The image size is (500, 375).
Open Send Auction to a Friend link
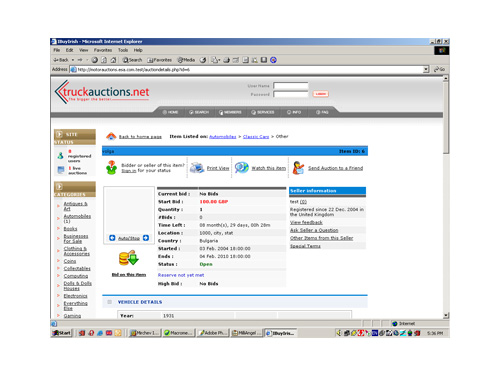[x=335, y=168]
